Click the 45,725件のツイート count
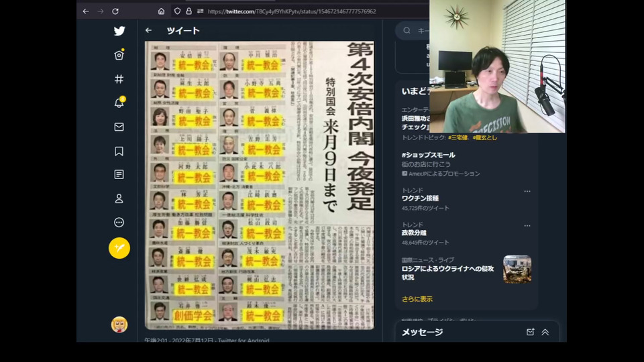This screenshot has height=362, width=644. 425,208
